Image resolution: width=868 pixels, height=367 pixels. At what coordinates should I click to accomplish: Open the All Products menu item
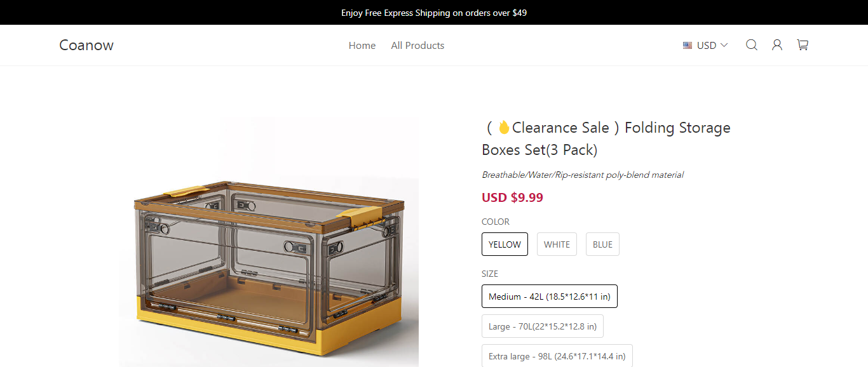coord(417,46)
